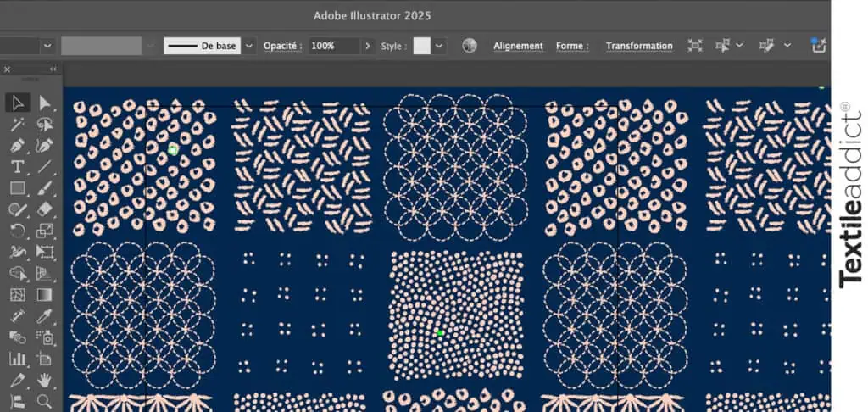The width and height of the screenshot is (868, 412).
Task: Choose the Hand tool
Action: point(45,380)
